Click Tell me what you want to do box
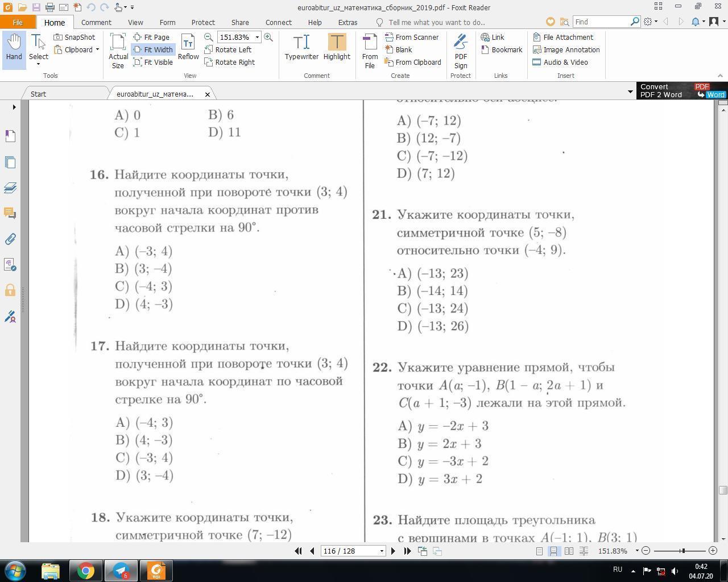This screenshot has width=728, height=582. point(437,22)
